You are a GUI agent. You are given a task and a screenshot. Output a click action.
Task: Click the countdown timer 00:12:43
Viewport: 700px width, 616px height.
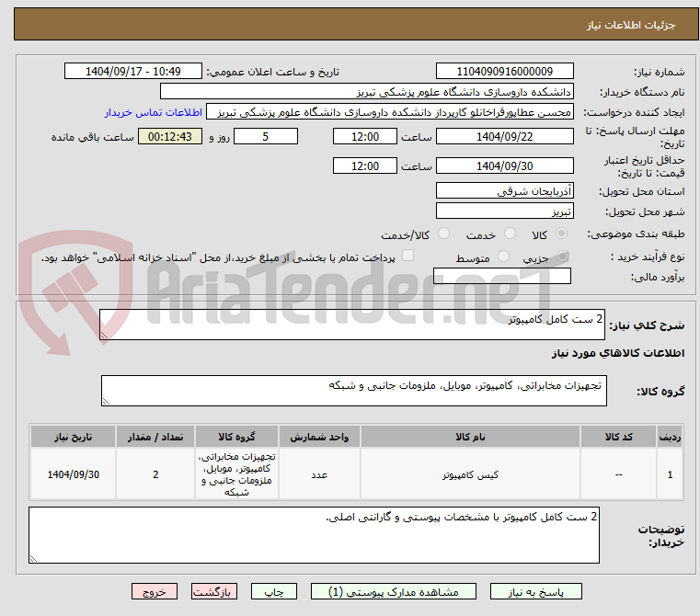[x=169, y=136]
